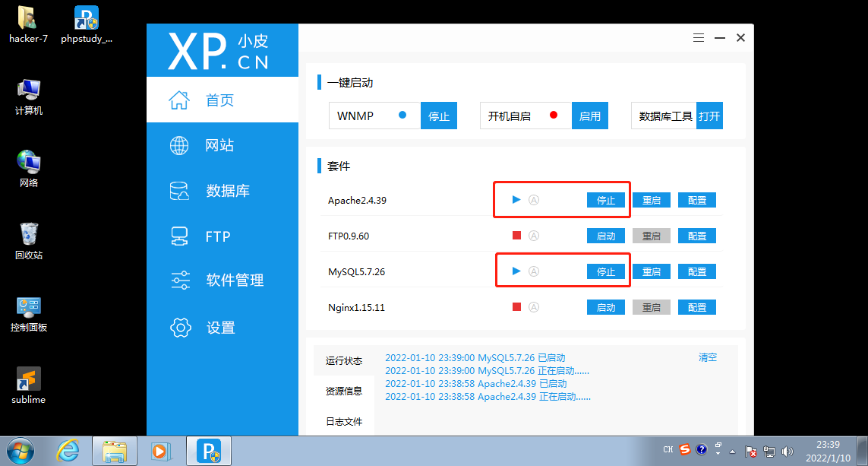Switch to the 运行状态 tab
The height and width of the screenshot is (466, 868).
(344, 361)
